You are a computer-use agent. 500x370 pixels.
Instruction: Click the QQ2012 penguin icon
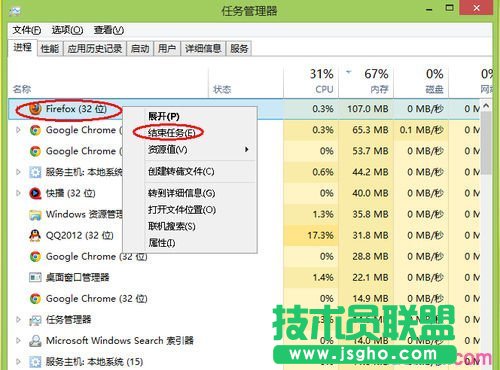click(35, 236)
